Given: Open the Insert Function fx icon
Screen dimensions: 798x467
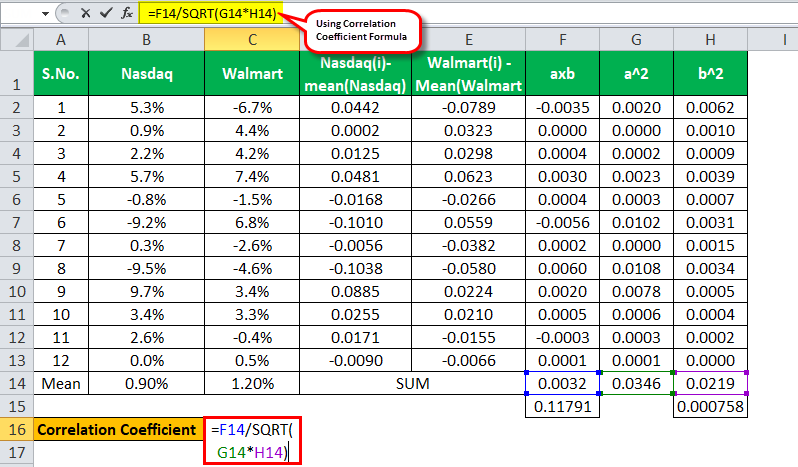Looking at the screenshot, I should pos(127,13).
